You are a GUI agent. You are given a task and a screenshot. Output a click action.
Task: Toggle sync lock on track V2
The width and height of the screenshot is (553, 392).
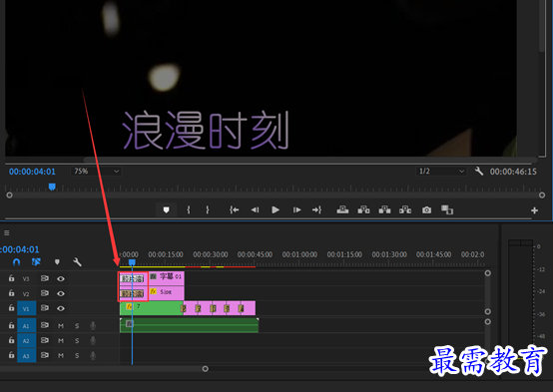[x=45, y=293]
